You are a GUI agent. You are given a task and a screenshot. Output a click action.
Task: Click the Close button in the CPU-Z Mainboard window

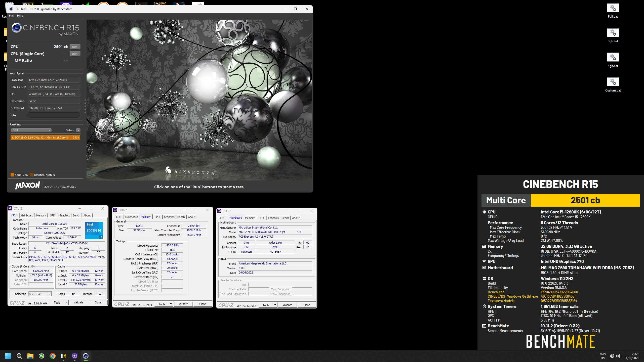[x=307, y=305]
